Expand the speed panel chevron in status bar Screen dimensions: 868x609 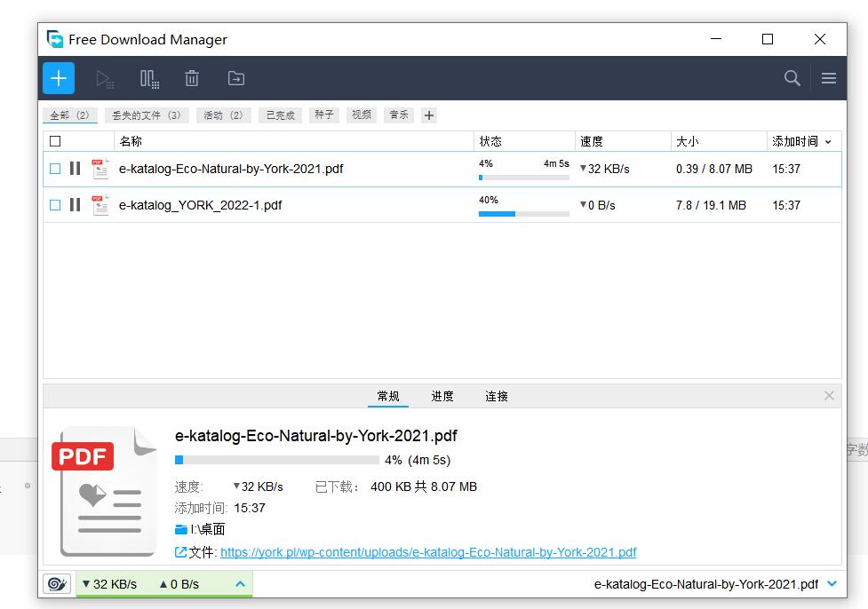coord(240,584)
